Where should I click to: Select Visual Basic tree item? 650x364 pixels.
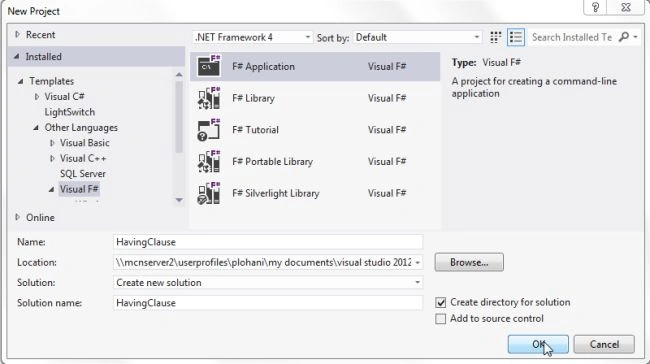(x=85, y=143)
